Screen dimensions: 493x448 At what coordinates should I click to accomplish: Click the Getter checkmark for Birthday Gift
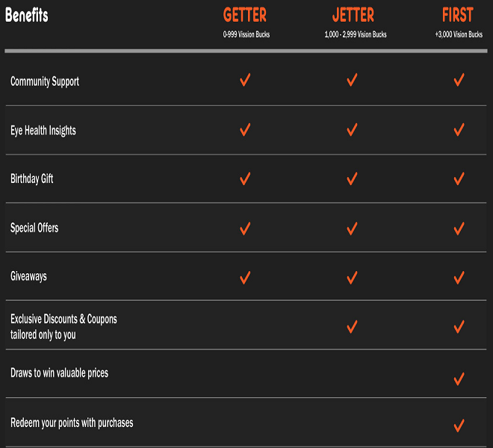245,178
